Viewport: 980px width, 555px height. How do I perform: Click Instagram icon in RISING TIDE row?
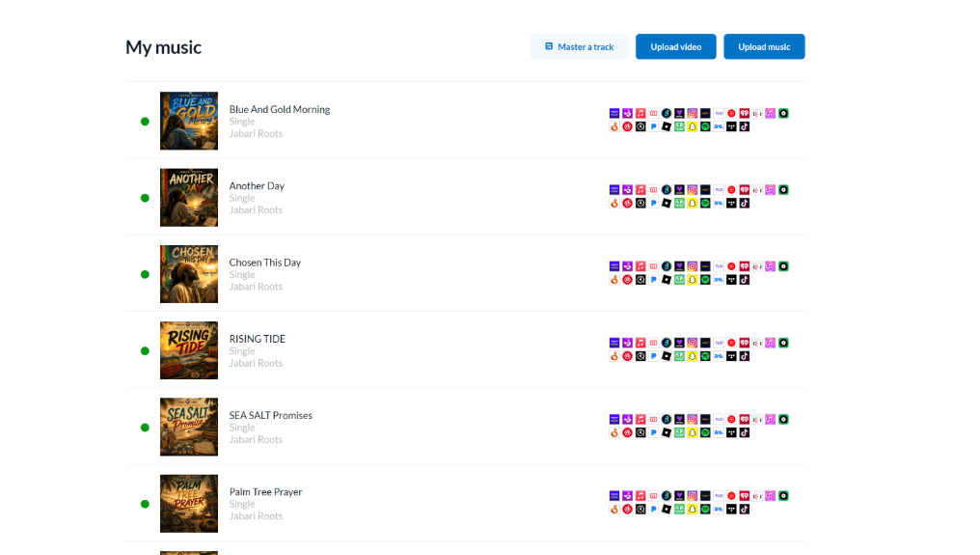pos(693,343)
